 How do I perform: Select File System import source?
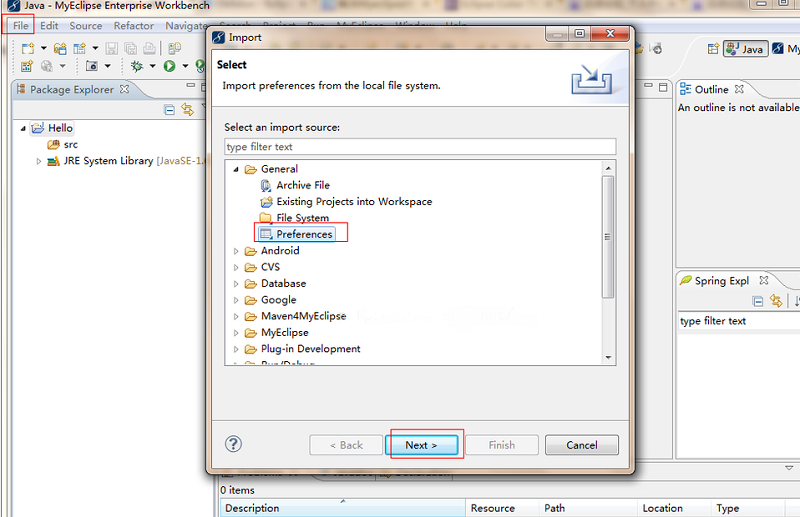tap(303, 218)
